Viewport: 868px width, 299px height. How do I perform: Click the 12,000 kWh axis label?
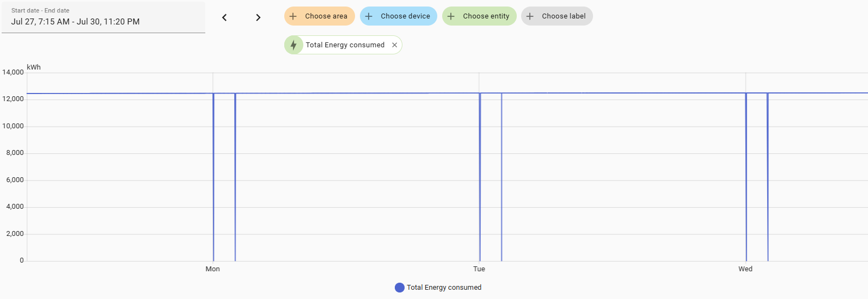pyautogui.click(x=13, y=99)
